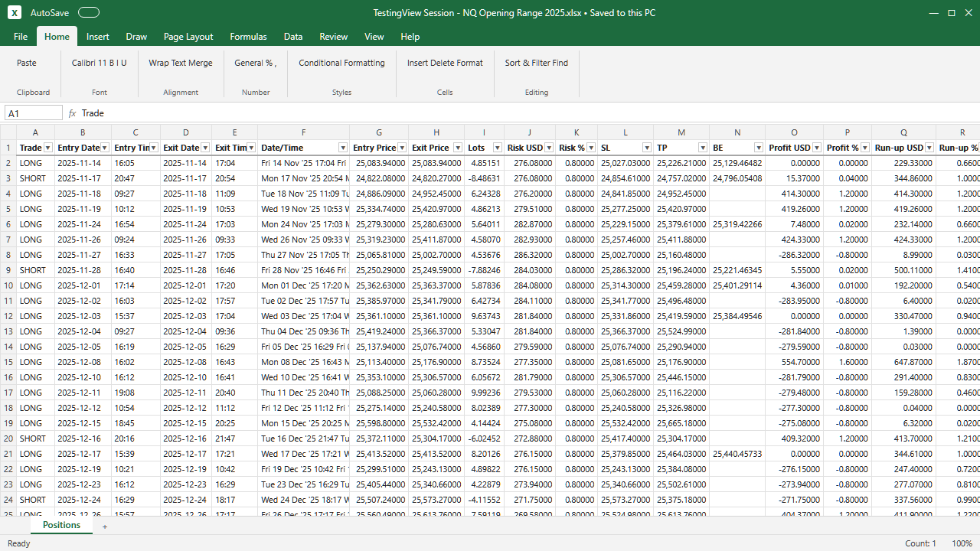Image resolution: width=980 pixels, height=551 pixels.
Task: Switch to the Draw ribbon tab
Action: click(x=136, y=37)
